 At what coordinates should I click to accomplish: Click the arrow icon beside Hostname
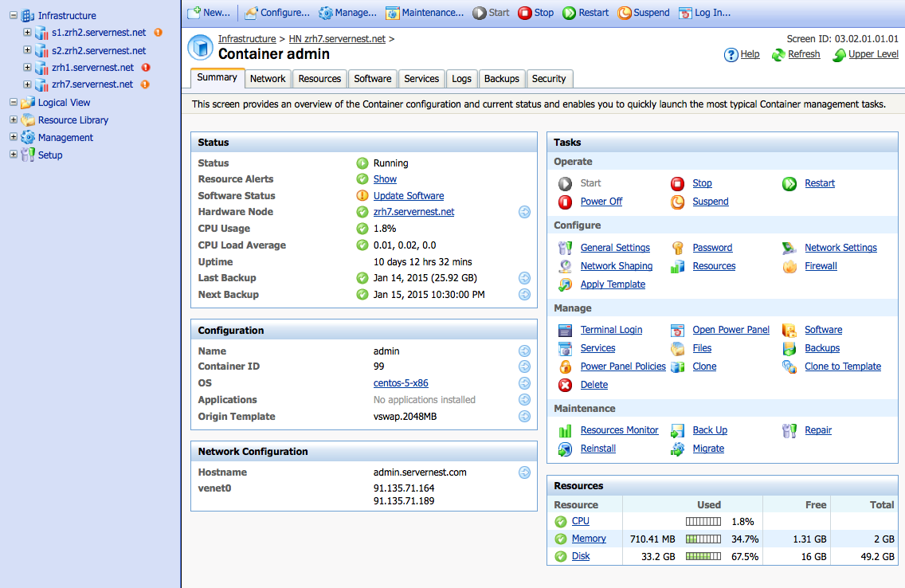[x=524, y=472]
